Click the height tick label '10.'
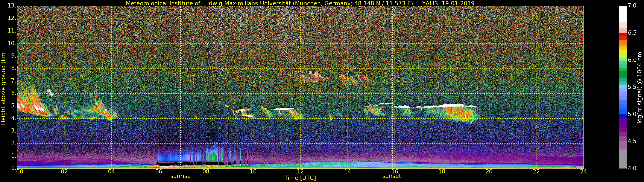This screenshot has width=644, height=182. coord(12,43)
